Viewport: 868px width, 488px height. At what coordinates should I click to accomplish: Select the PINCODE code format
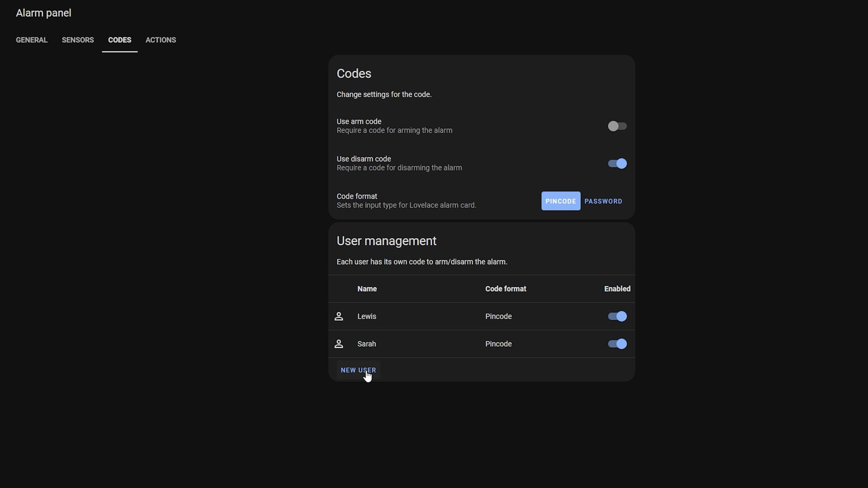(x=560, y=201)
